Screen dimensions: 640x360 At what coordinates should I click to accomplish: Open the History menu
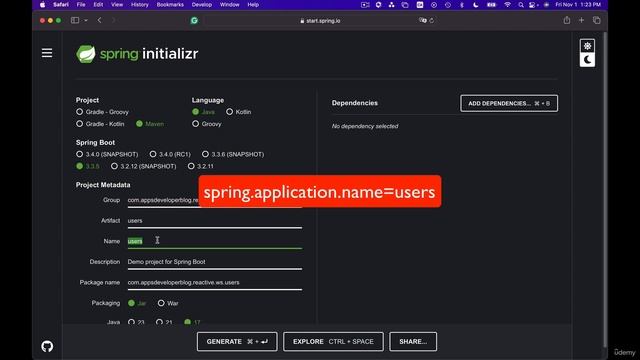pyautogui.click(x=140, y=4)
